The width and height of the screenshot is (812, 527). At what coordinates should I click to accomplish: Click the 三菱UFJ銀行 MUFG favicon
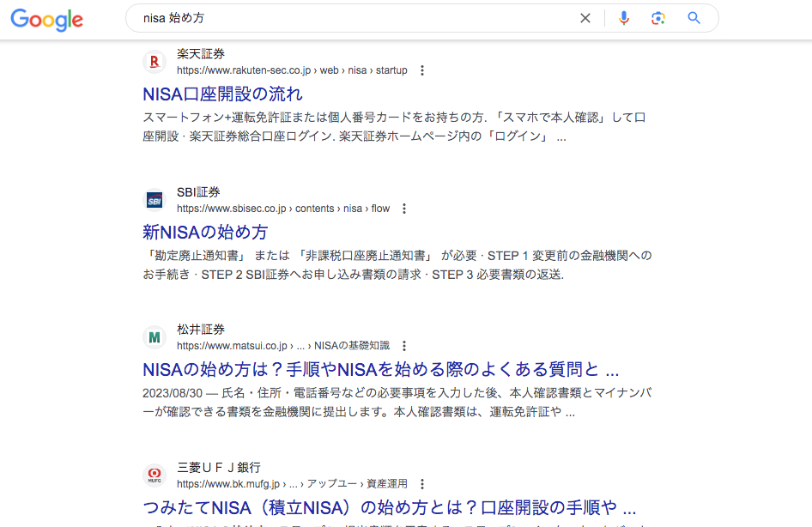coord(155,476)
